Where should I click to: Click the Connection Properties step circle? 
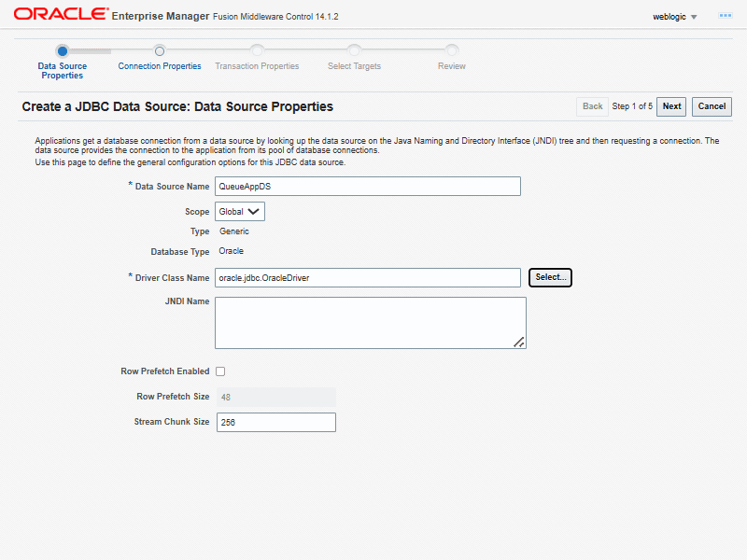[x=160, y=50]
